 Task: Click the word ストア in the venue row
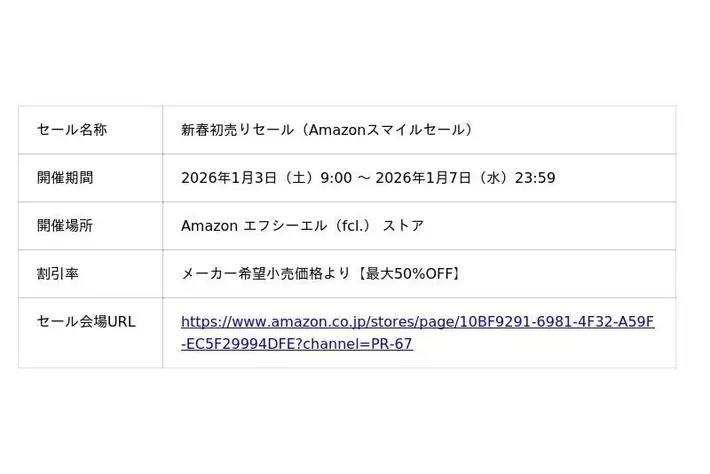click(x=404, y=226)
